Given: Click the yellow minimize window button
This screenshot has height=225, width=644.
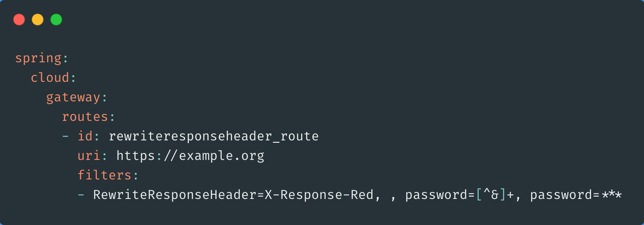Looking at the screenshot, I should coord(38,20).
